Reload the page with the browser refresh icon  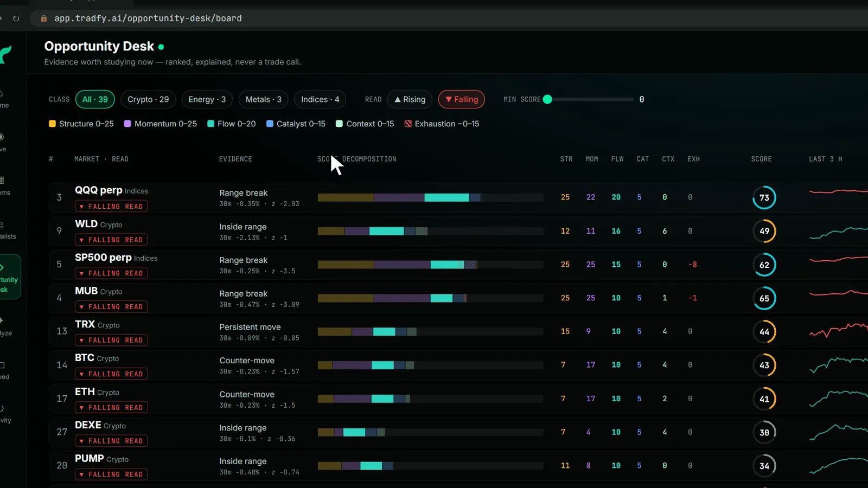[16, 18]
